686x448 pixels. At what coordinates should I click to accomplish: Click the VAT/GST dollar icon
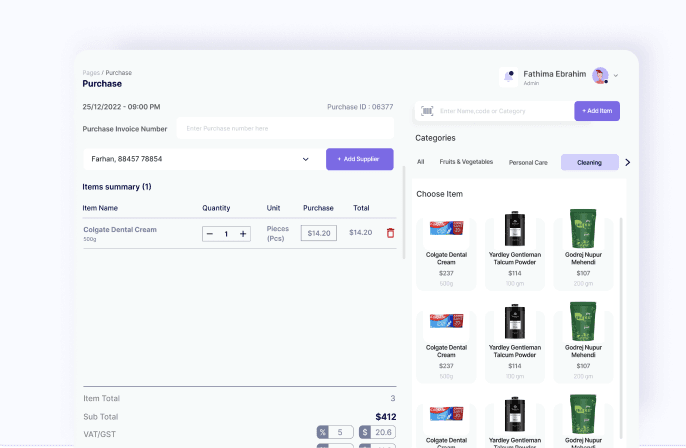364,432
